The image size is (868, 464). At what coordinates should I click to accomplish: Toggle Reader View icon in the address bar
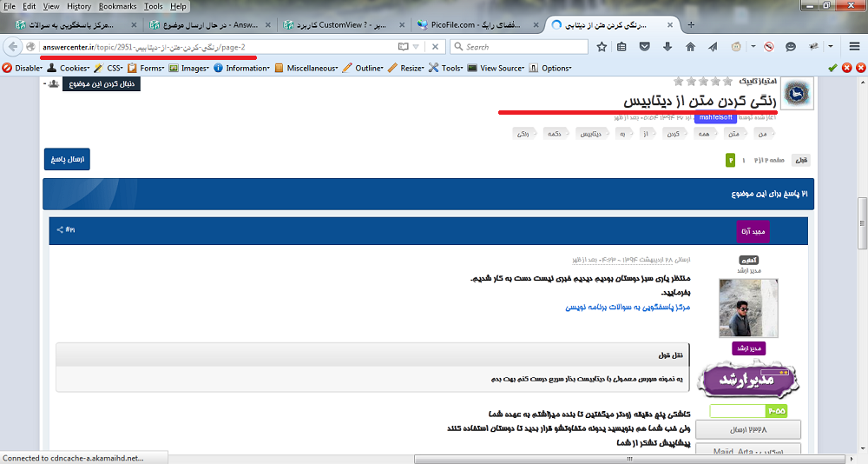403,46
